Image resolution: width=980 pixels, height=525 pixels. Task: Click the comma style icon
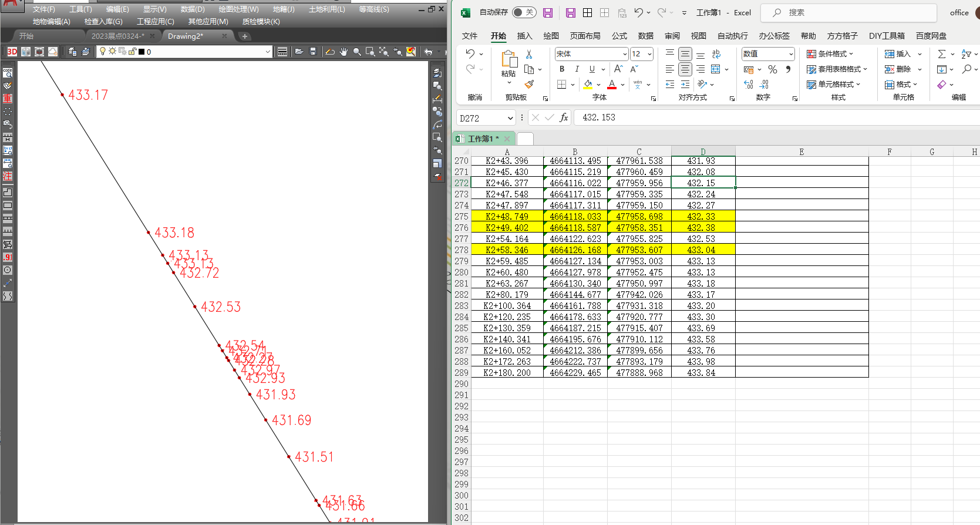(x=789, y=69)
